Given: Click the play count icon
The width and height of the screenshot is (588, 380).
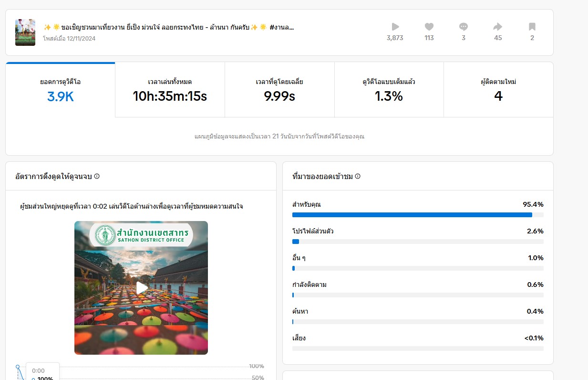Looking at the screenshot, I should tap(395, 27).
